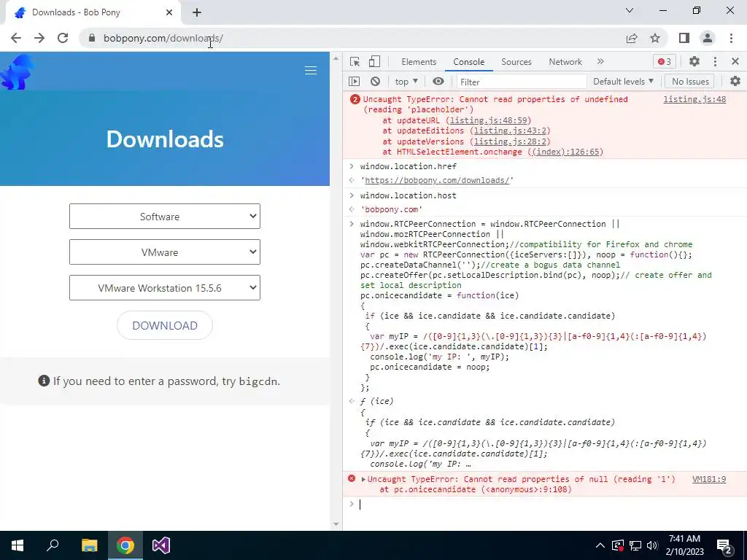Activate the inspect element picker
Screen dimensions: 747x560
(x=355, y=61)
